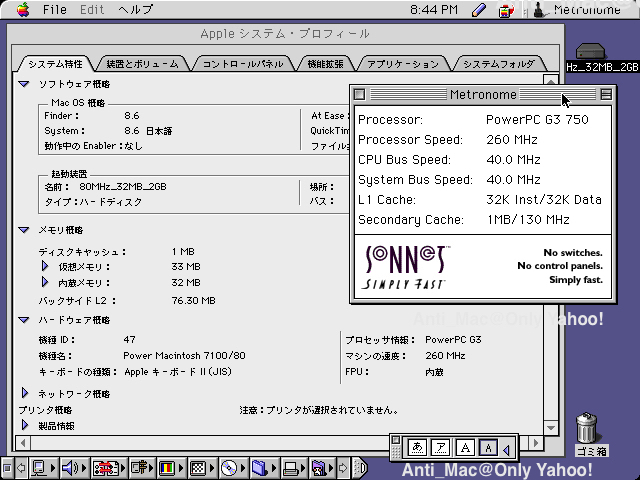640x480 pixels.
Task: Close the input mode palette
Action: click(395, 440)
